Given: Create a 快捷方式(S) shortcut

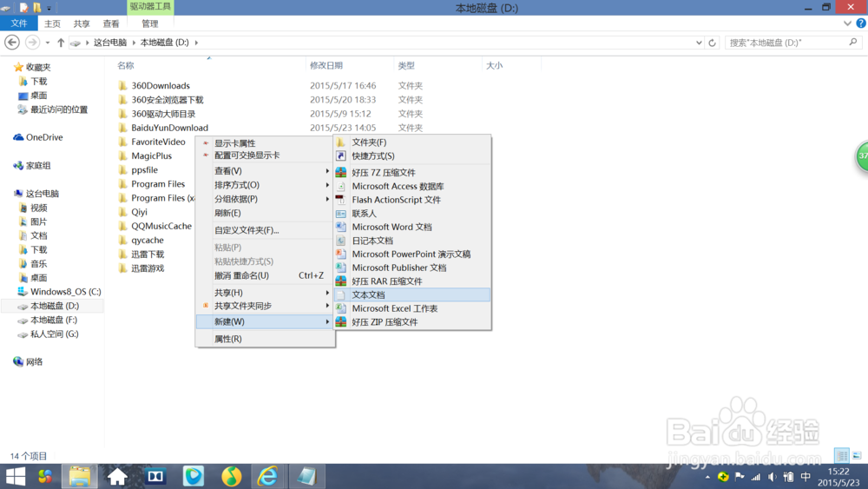Looking at the screenshot, I should click(412, 156).
